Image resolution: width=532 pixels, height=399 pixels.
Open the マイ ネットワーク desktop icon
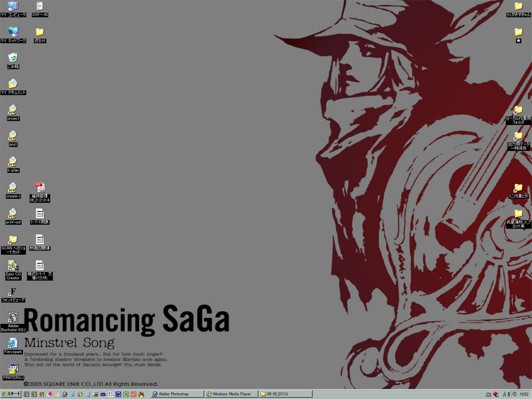pyautogui.click(x=13, y=35)
